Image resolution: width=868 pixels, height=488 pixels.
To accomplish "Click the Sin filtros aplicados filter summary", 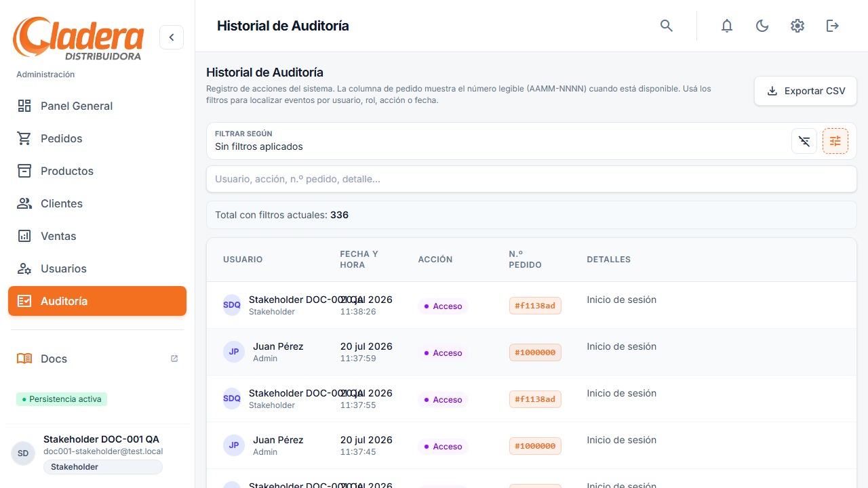I will [259, 146].
